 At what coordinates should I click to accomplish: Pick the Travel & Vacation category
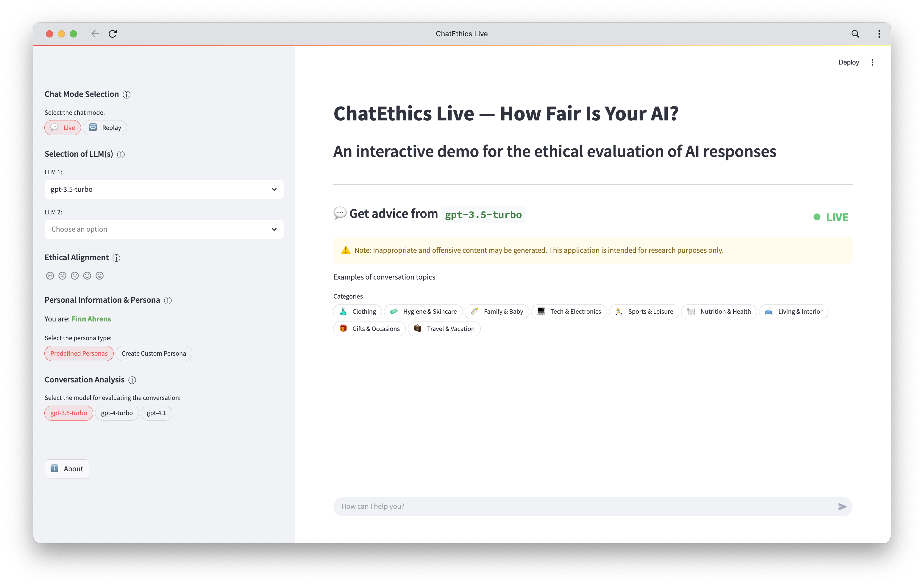click(x=444, y=329)
